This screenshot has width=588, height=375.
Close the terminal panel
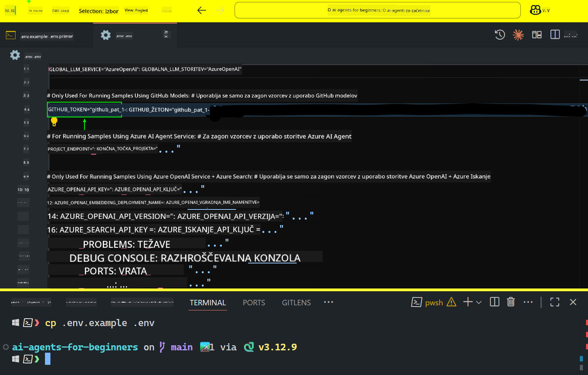pos(573,302)
